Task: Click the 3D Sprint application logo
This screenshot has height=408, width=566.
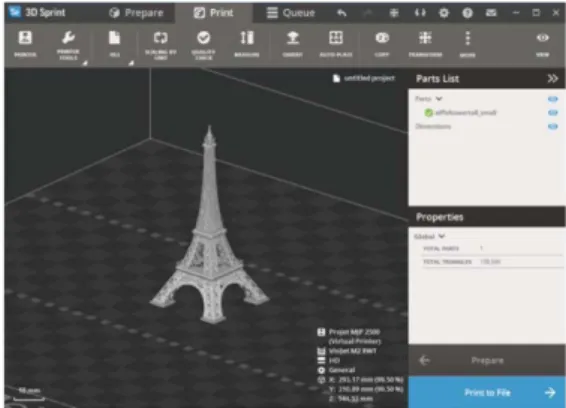Action: click(15, 12)
